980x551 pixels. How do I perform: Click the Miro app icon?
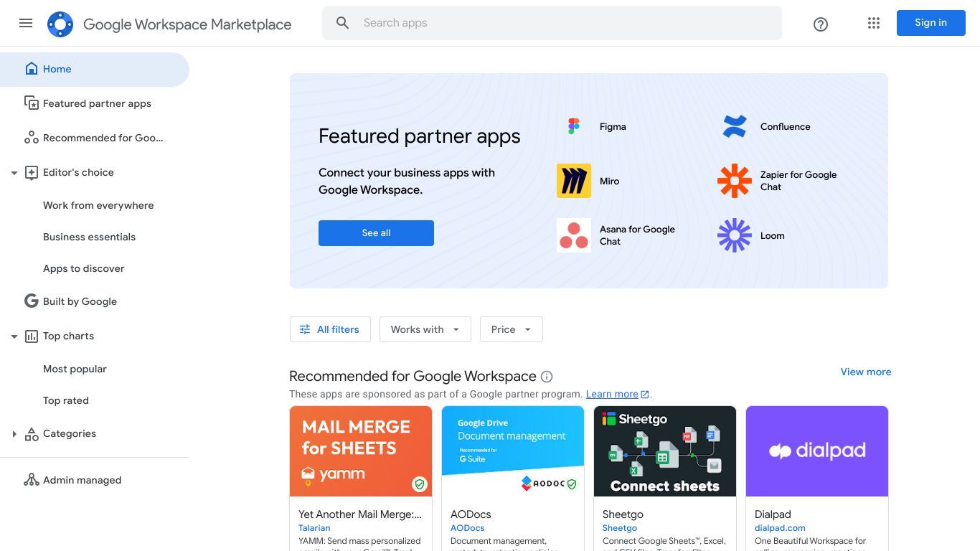tap(574, 181)
